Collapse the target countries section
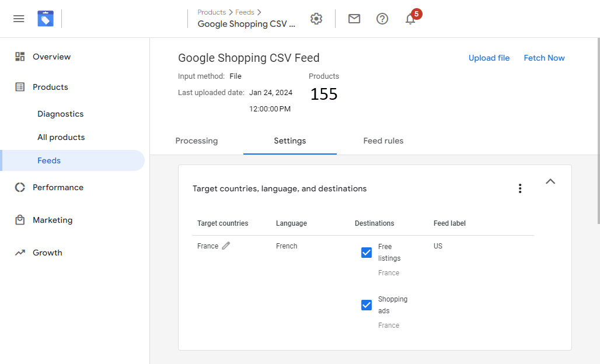 click(550, 181)
